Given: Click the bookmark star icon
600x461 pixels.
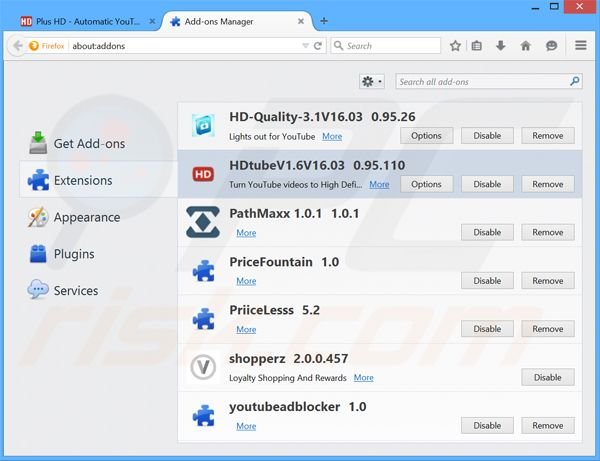Looking at the screenshot, I should coord(455,46).
